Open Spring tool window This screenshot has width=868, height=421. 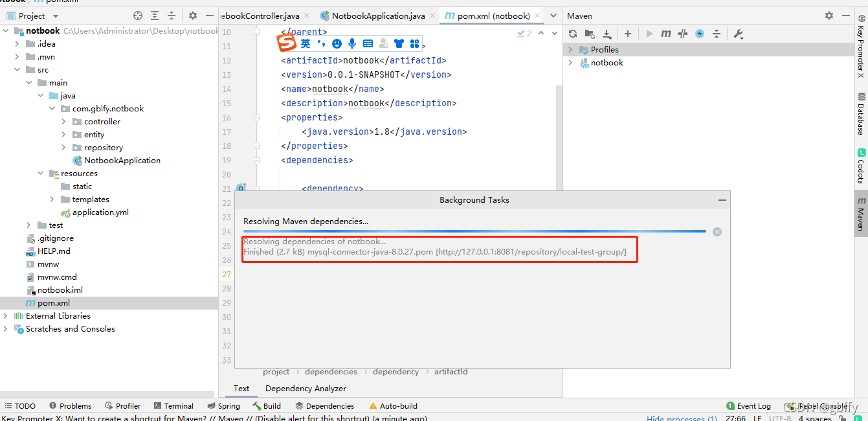click(x=223, y=406)
